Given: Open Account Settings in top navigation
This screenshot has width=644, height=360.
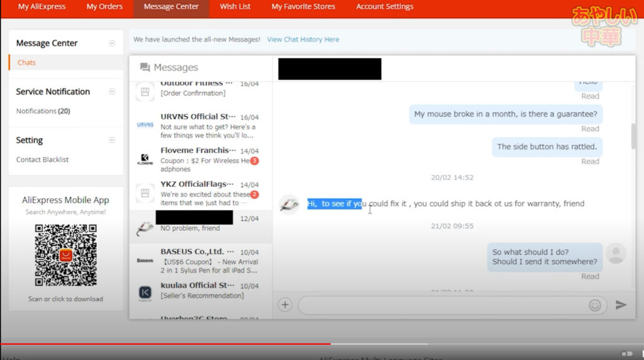Looking at the screenshot, I should [x=384, y=7].
